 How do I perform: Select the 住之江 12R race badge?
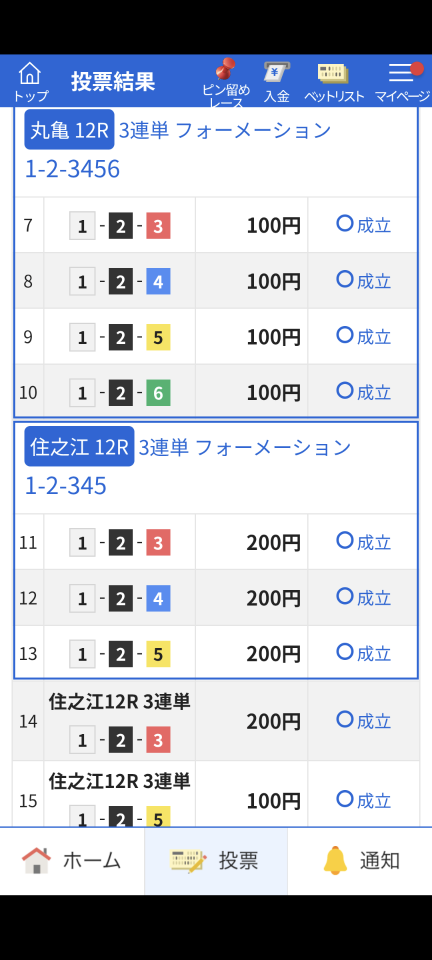coord(79,446)
